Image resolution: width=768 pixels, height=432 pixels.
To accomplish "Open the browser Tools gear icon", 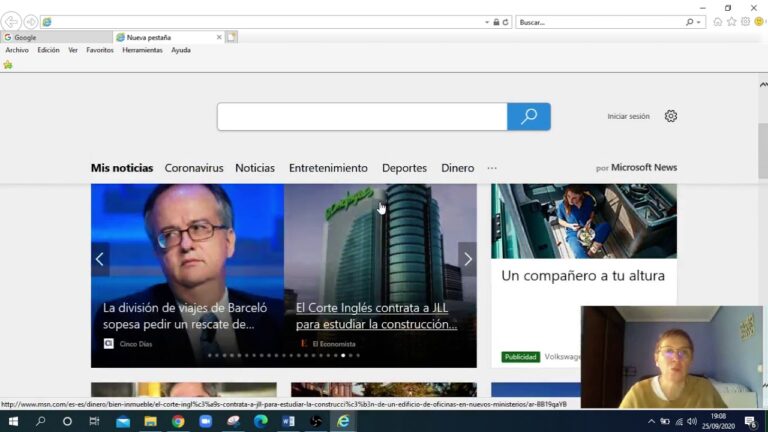I will [x=745, y=22].
